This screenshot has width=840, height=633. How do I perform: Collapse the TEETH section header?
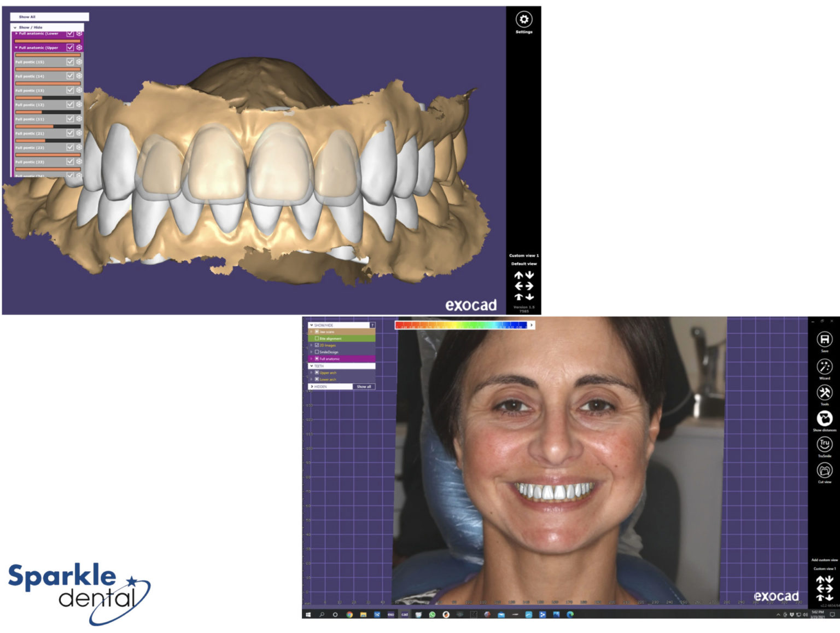point(311,366)
